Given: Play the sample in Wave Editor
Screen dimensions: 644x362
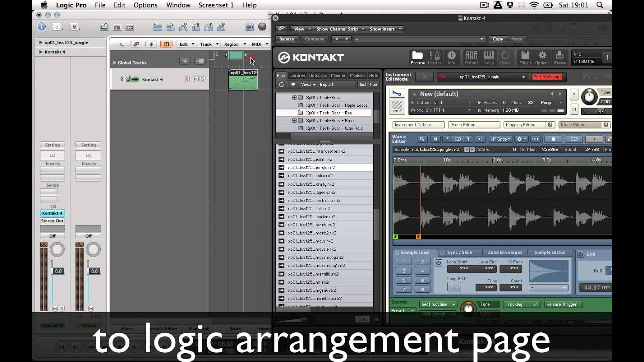Looking at the screenshot, I should [x=594, y=139].
